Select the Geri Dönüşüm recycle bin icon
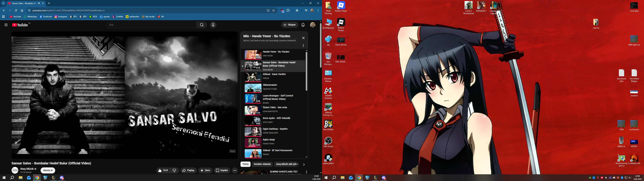 (x=328, y=59)
